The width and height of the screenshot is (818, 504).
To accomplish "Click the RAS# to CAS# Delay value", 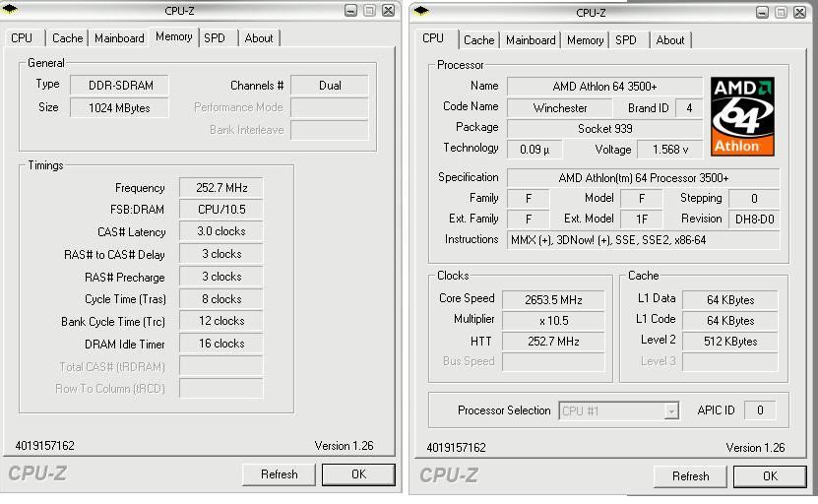I will pos(221,254).
